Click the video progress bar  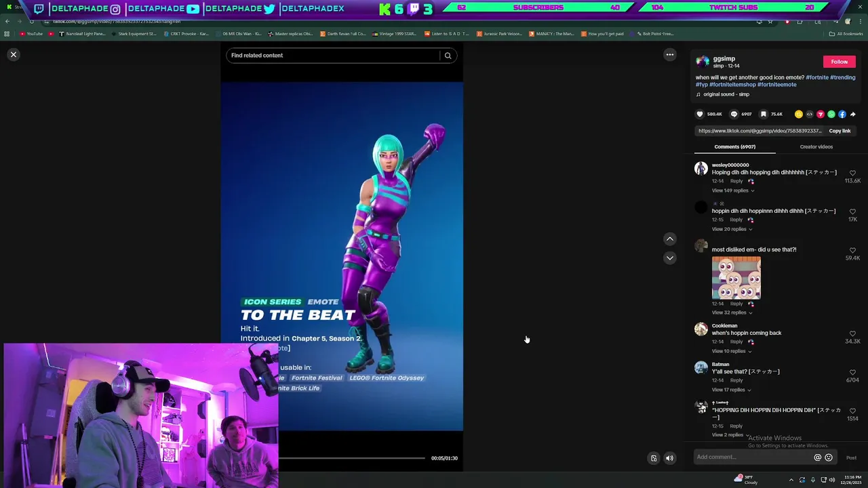pos(352,458)
